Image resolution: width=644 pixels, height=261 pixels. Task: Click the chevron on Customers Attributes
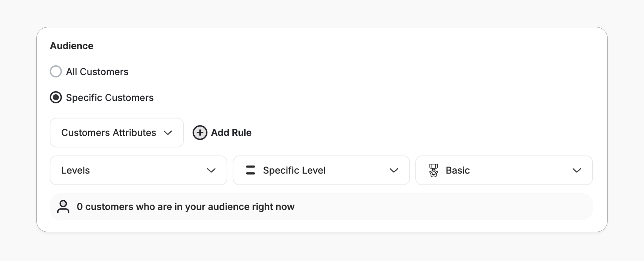[168, 133]
